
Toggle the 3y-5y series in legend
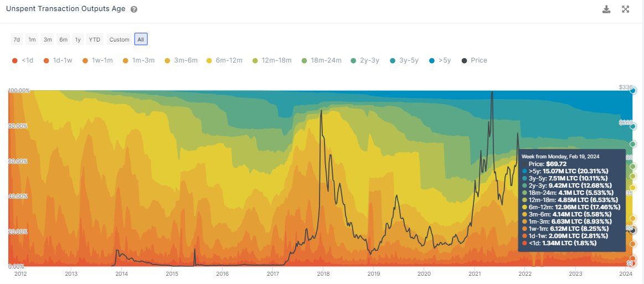pyautogui.click(x=404, y=60)
